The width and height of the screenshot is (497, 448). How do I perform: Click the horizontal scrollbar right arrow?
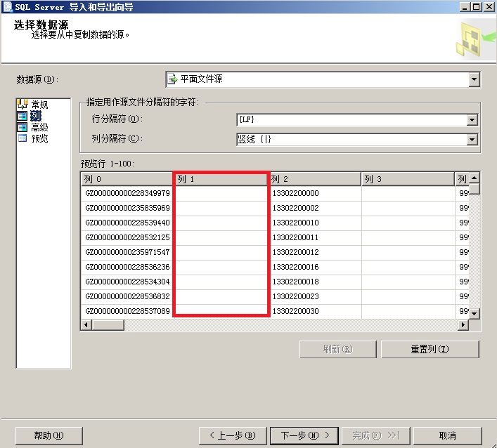(x=463, y=325)
